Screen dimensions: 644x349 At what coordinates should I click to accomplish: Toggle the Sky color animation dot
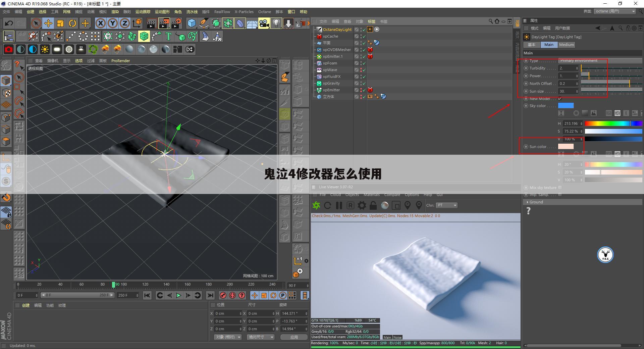coord(526,106)
